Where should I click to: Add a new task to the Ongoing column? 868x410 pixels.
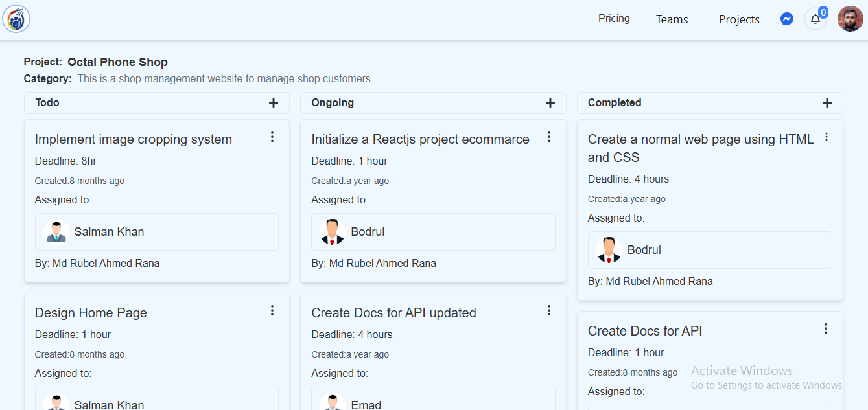click(x=550, y=103)
